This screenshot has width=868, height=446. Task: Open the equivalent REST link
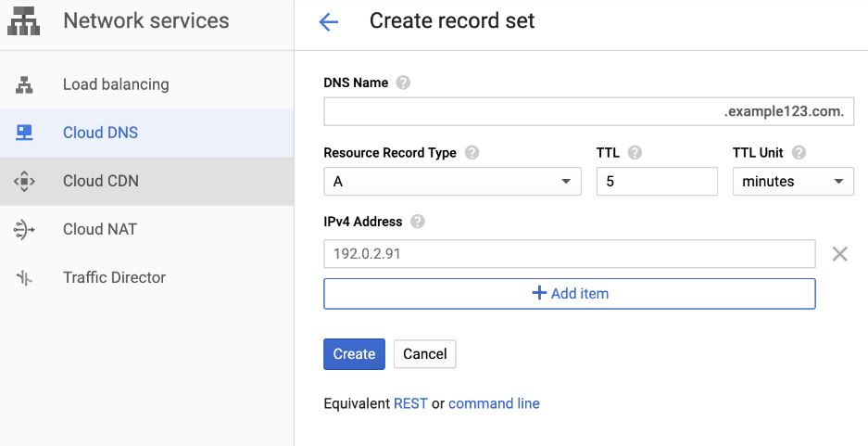tap(410, 404)
